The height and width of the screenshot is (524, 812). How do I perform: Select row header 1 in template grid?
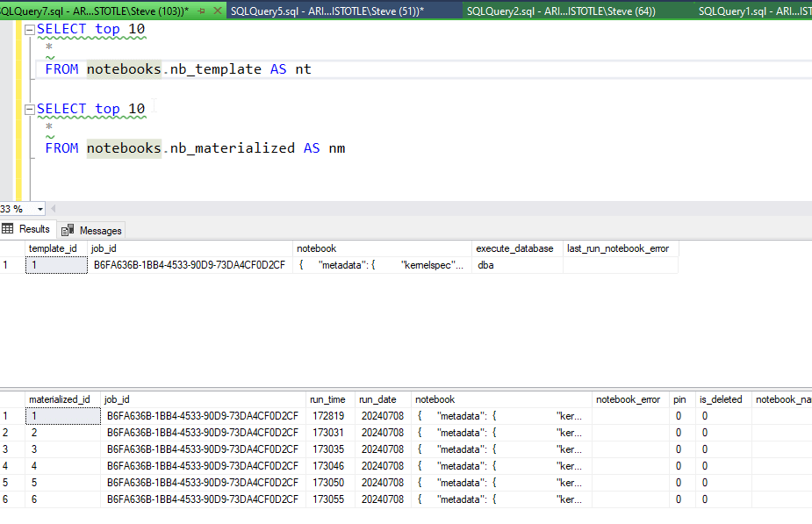click(12, 265)
